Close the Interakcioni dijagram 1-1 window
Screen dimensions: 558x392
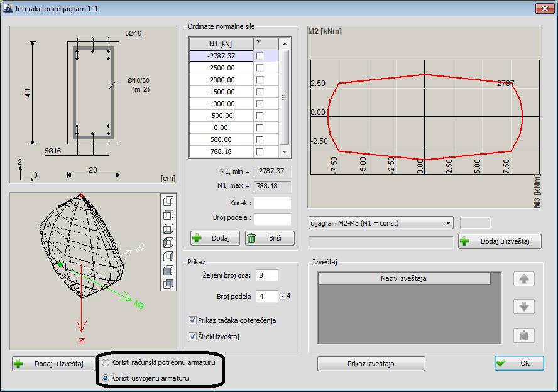pyautogui.click(x=544, y=8)
